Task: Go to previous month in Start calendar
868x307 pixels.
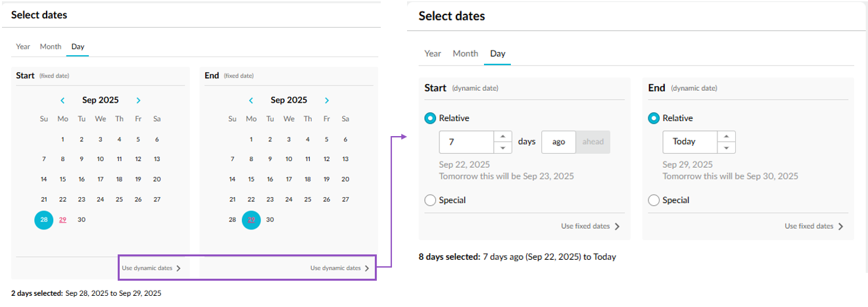Action: (62, 101)
